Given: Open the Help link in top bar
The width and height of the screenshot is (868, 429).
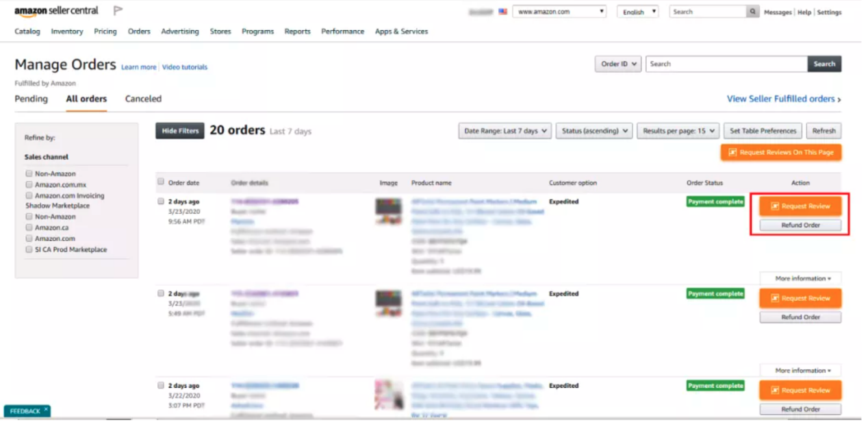Looking at the screenshot, I should point(804,12).
